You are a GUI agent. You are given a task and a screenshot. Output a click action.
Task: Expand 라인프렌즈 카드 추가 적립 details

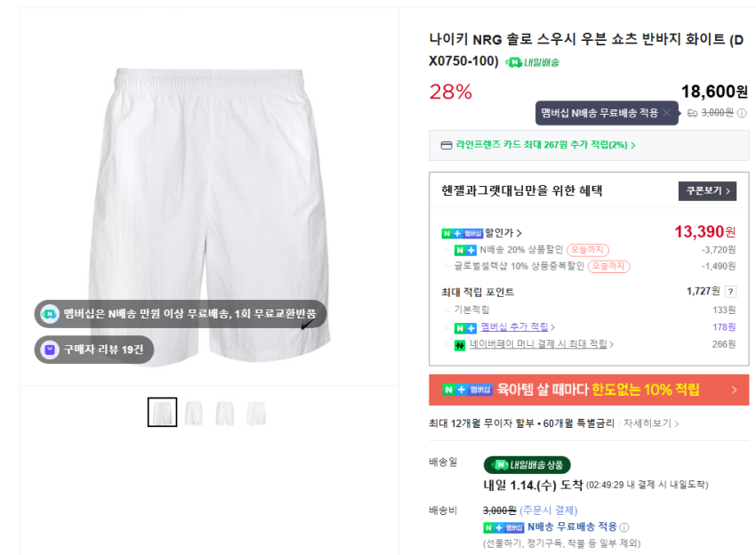pyautogui.click(x=632, y=145)
